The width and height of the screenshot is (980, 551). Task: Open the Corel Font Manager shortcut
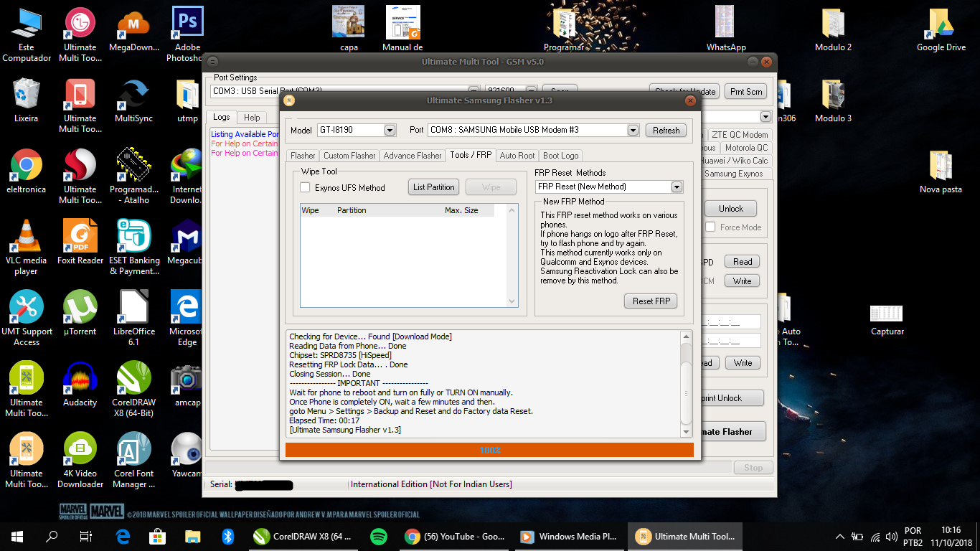click(x=133, y=460)
